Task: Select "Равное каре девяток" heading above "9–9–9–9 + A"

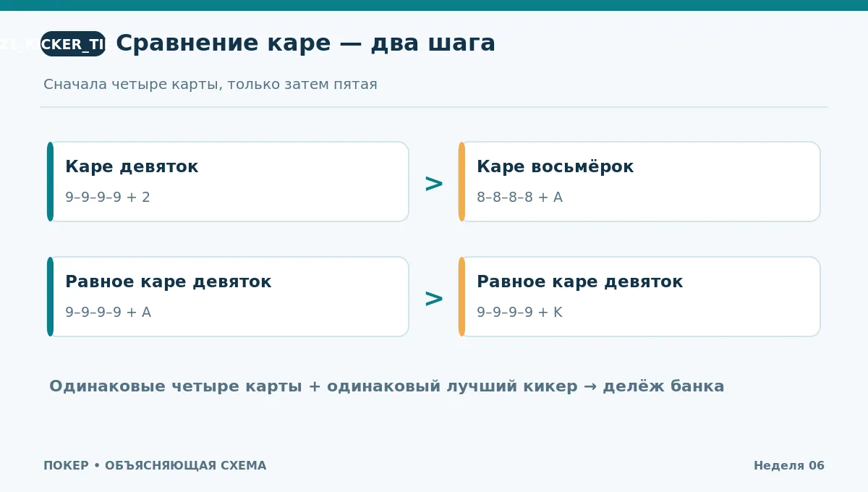Action: (169, 282)
